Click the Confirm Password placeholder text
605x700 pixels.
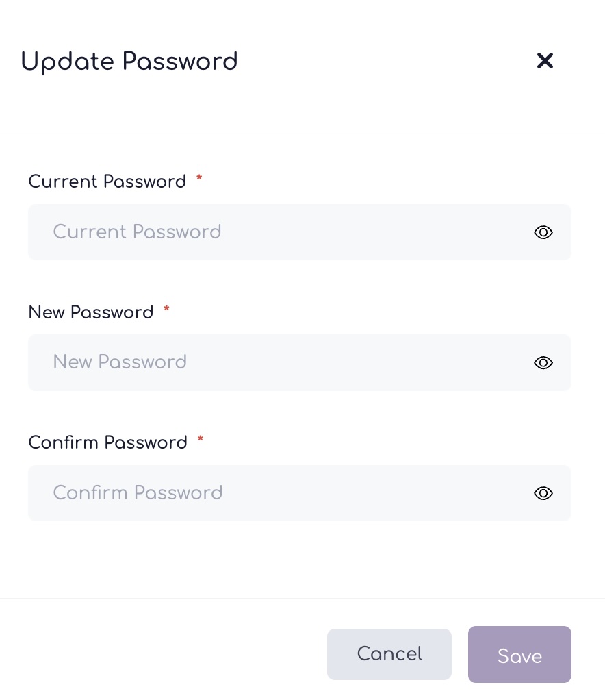click(x=138, y=493)
